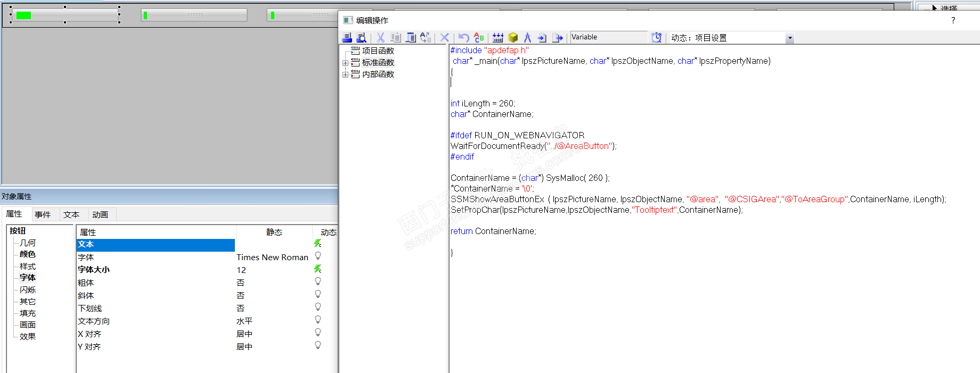This screenshot has height=373, width=980.
Task: Select 标准函数 label in function tree
Action: (378, 63)
